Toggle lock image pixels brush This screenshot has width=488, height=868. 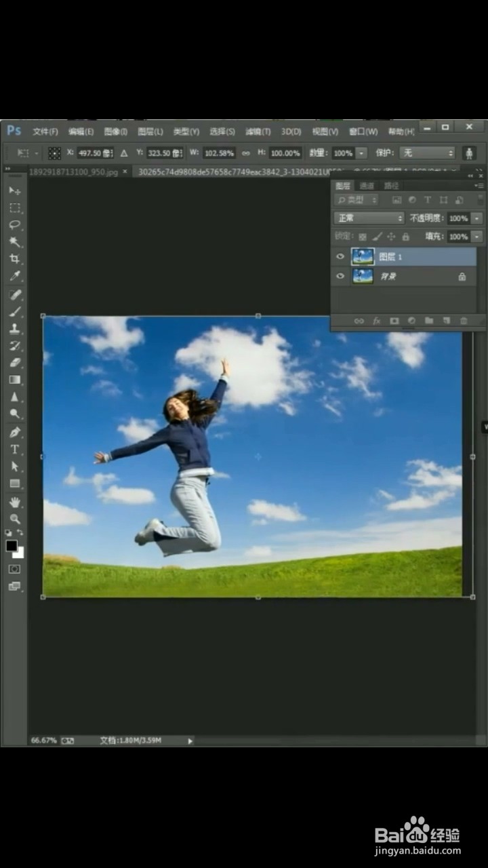pos(378,237)
